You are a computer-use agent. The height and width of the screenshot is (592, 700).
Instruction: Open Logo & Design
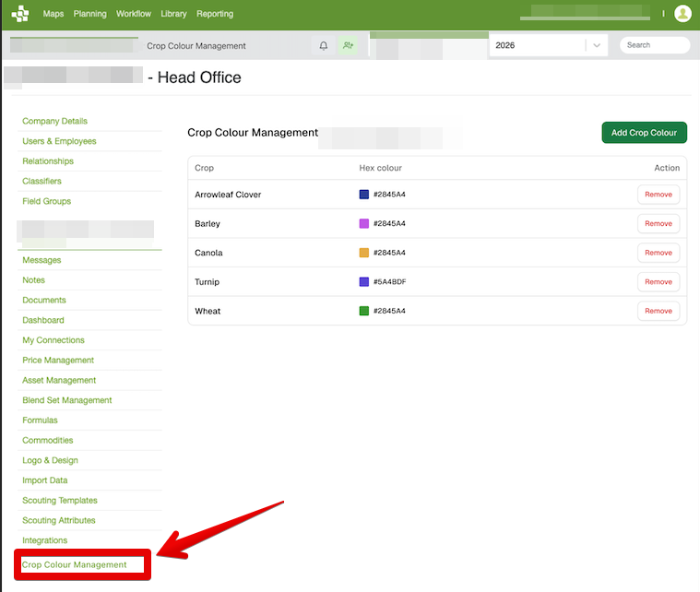(x=50, y=460)
